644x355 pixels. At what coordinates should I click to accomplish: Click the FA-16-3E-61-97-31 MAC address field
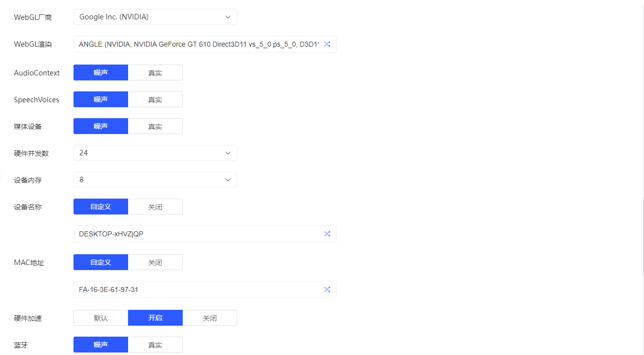point(199,289)
